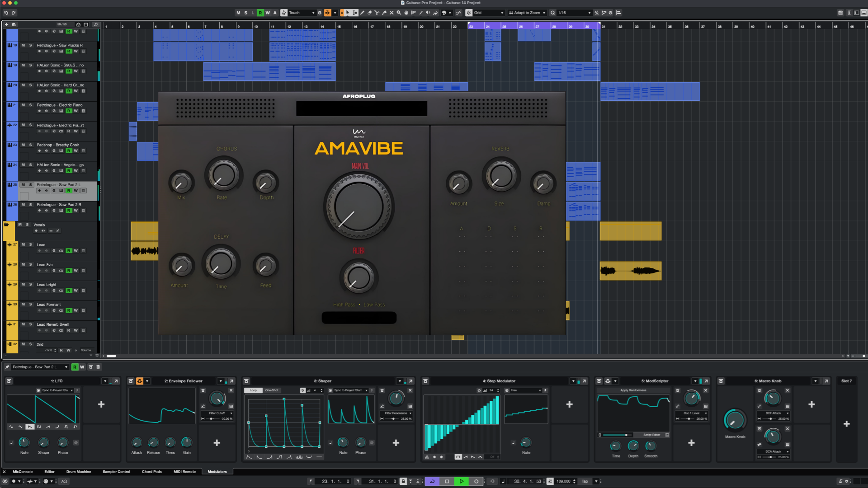Viewport: 868px width, 488px height.
Task: Select the Split scissors tool
Action: click(x=377, y=13)
